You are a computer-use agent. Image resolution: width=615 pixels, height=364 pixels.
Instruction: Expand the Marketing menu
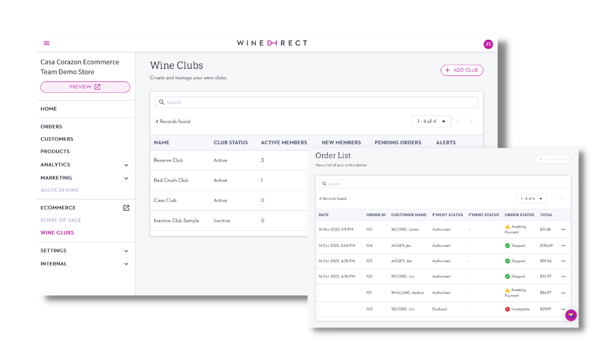(x=126, y=178)
